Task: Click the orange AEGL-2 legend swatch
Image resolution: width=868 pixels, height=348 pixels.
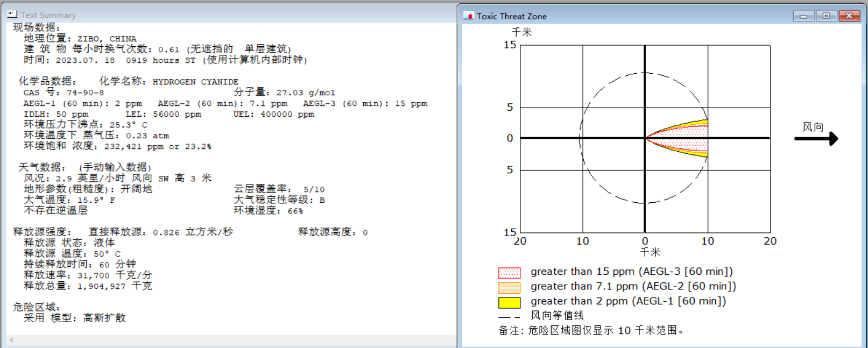Action: pyautogui.click(x=509, y=288)
